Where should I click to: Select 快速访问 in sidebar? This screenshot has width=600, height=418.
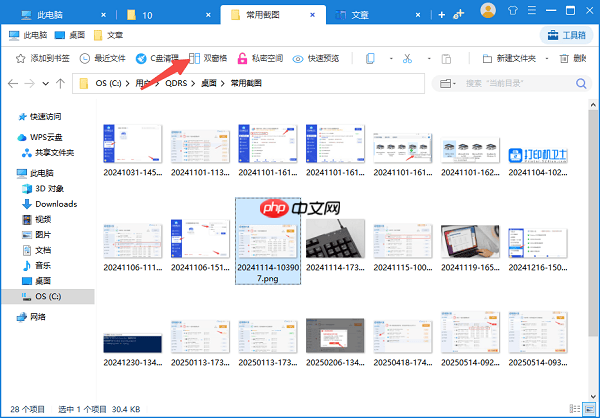[40, 116]
